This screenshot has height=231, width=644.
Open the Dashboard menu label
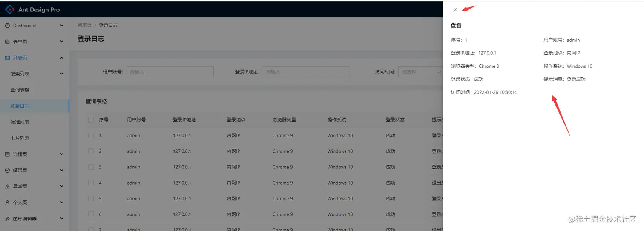pyautogui.click(x=24, y=26)
